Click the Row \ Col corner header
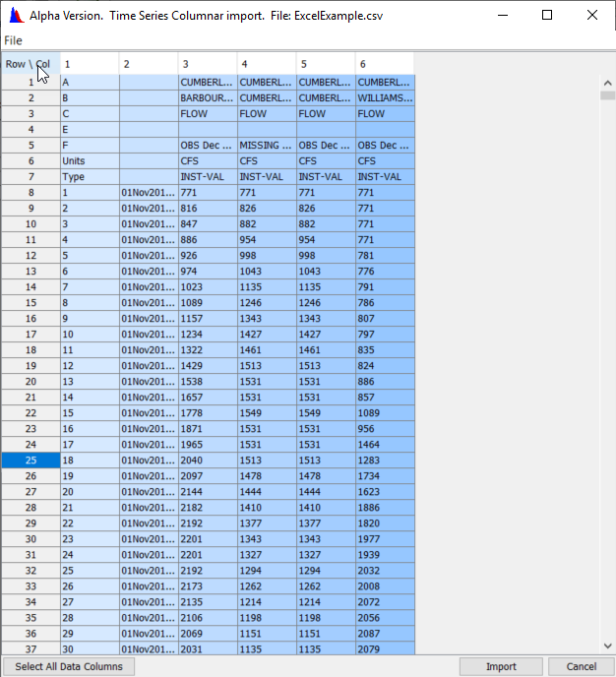This screenshot has height=677, width=616. point(30,64)
